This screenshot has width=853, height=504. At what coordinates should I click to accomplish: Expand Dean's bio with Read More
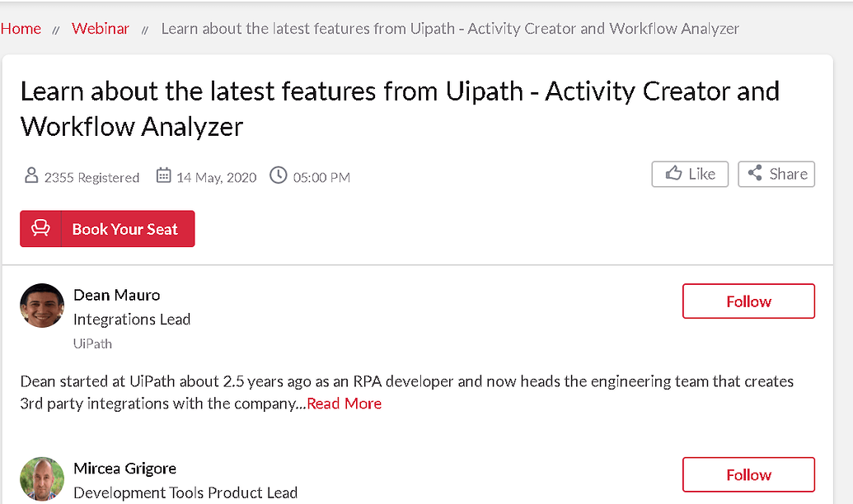click(344, 404)
